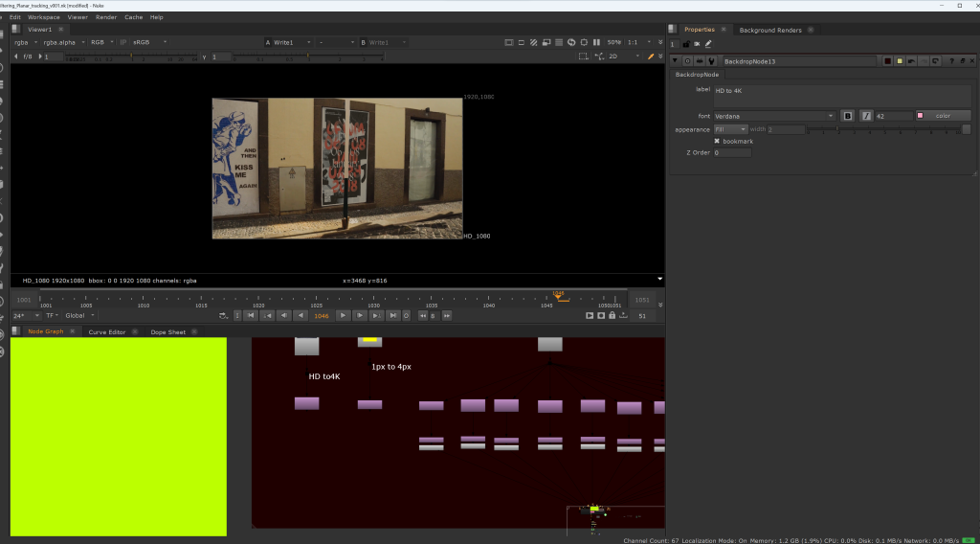Viewport: 980px width, 544px height.
Task: Open the A input Write1 dropdown
Action: (x=287, y=42)
